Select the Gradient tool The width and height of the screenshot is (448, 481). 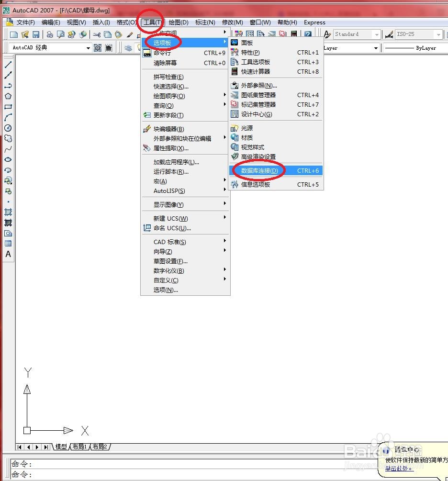8,223
